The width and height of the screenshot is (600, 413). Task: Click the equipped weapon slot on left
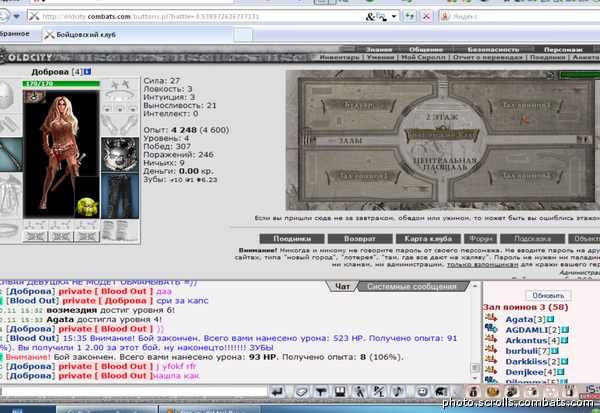[11, 154]
